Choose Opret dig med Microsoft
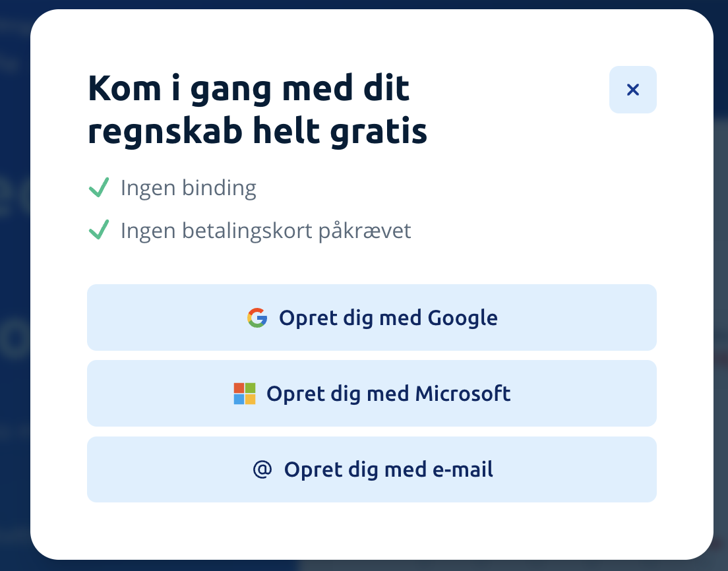Viewport: 728px width, 571px height. tap(371, 393)
